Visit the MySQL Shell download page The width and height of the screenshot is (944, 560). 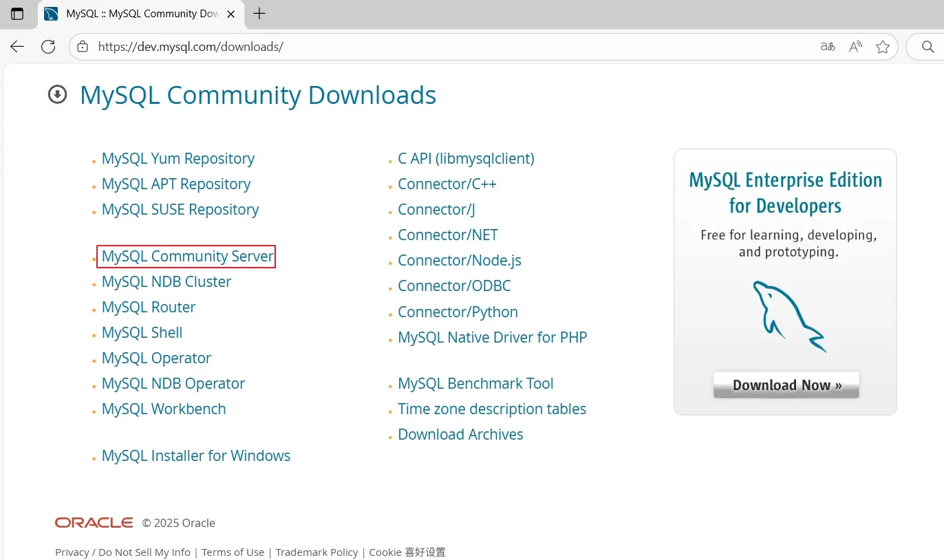[142, 332]
